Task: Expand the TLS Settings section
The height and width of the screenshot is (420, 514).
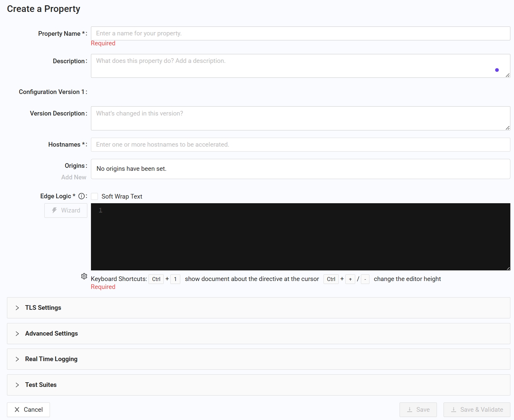Action: pos(43,308)
